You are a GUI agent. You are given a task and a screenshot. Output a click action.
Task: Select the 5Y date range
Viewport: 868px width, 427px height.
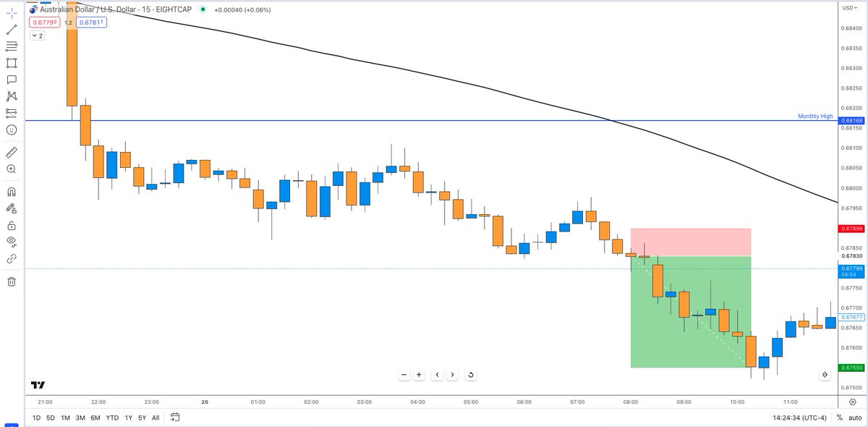(x=142, y=418)
